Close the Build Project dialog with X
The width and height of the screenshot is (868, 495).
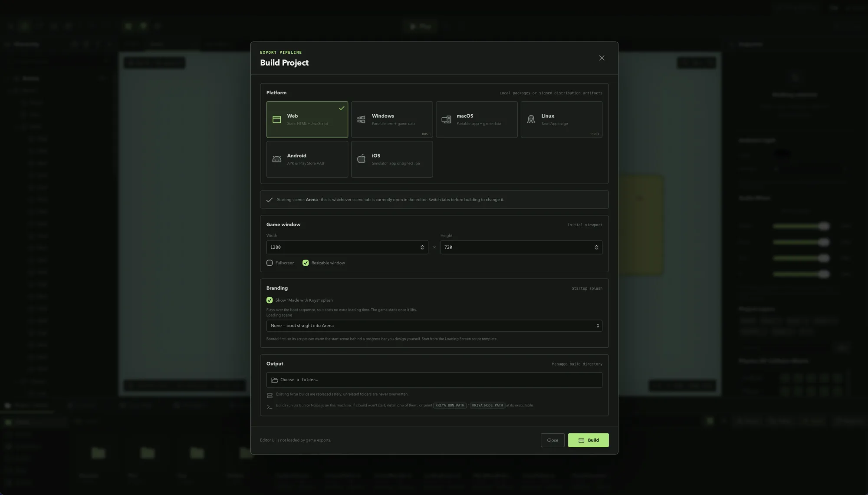coord(602,58)
